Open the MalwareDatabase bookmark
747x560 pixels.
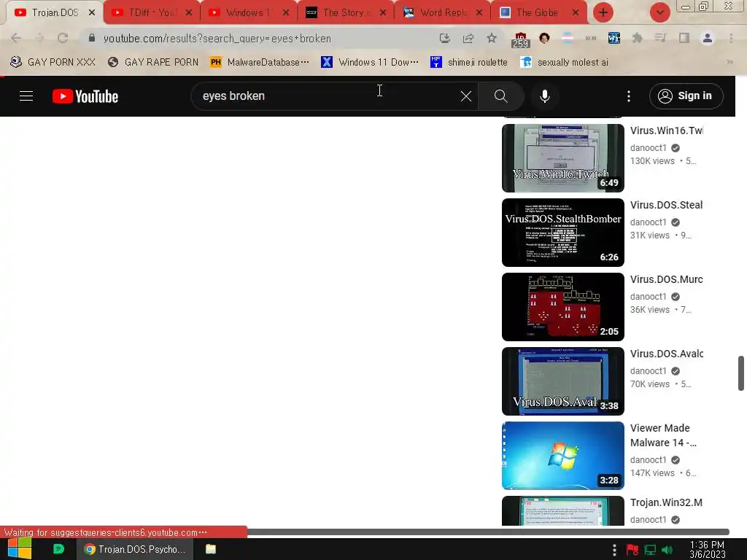tap(260, 62)
